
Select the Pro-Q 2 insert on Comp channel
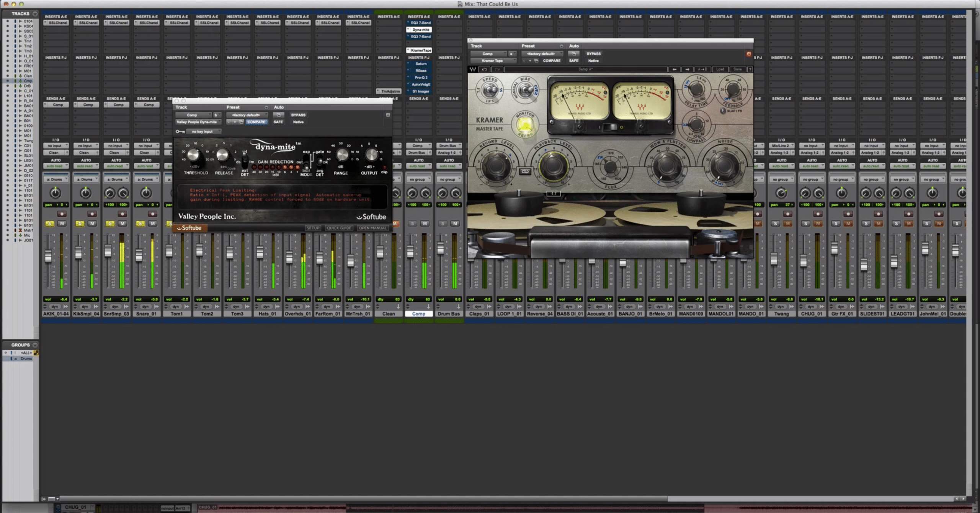pos(419,77)
